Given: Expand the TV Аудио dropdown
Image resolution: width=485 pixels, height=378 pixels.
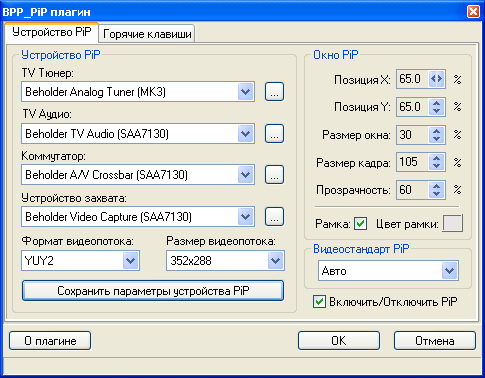Looking at the screenshot, I should [x=246, y=134].
